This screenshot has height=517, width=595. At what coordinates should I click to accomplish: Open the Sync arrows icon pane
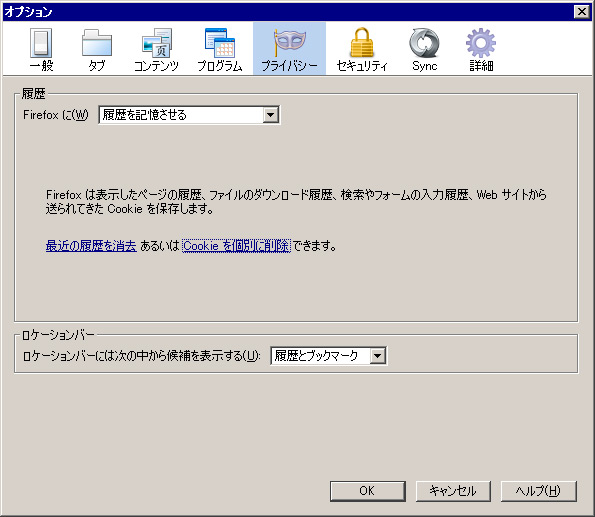pos(424,49)
